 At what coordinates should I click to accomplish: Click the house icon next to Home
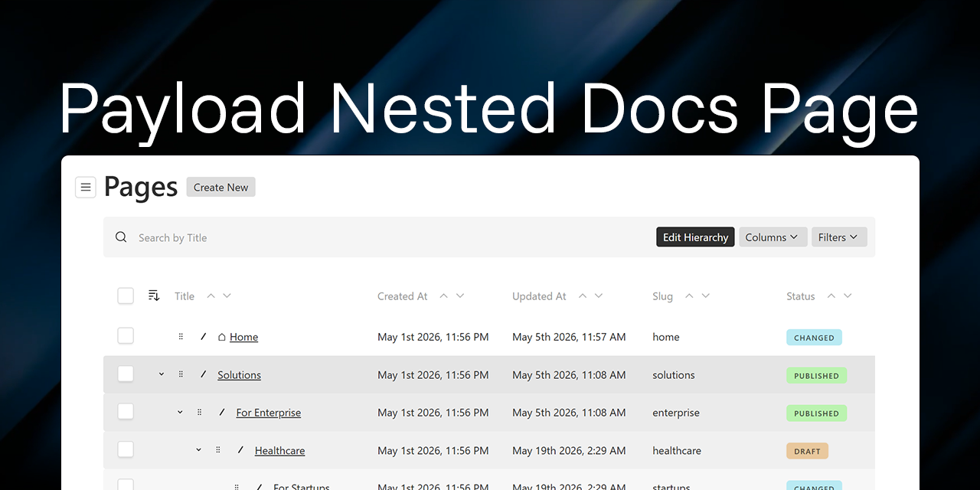222,337
